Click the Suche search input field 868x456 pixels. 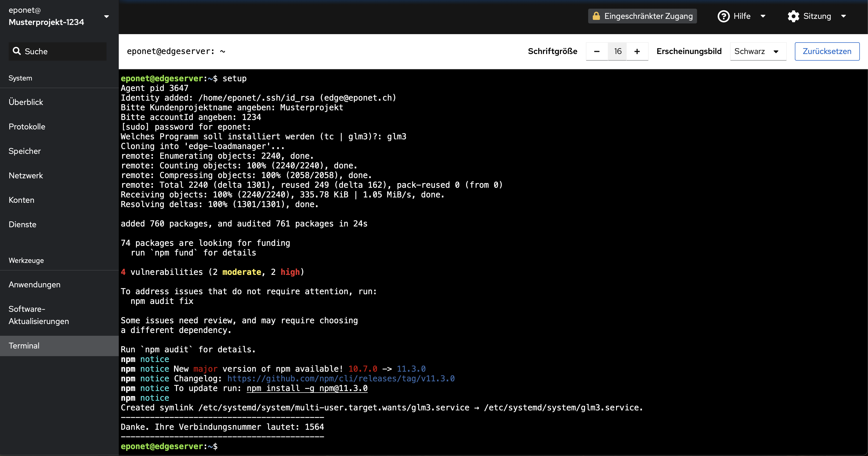coord(58,51)
